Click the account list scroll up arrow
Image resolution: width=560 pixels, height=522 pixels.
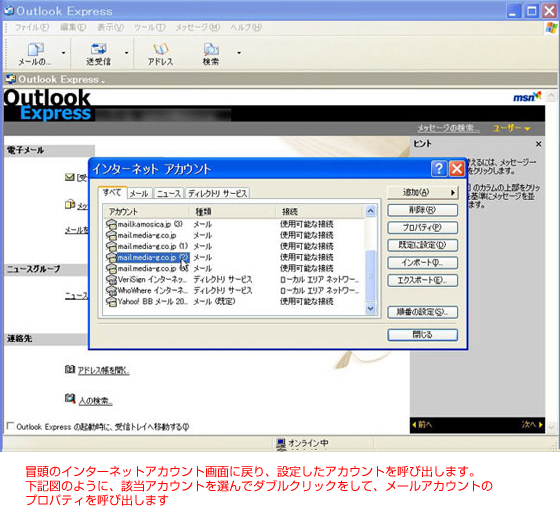(371, 211)
